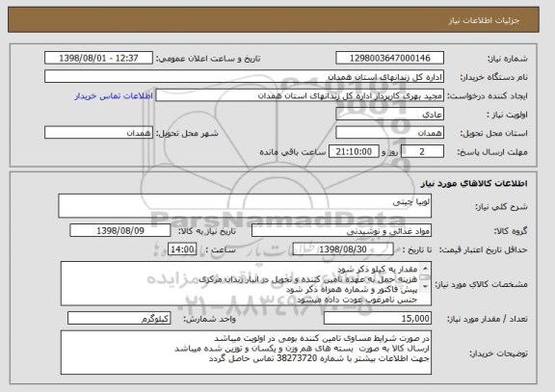The width and height of the screenshot is (555, 392).
Task: Click the public announcement date field 1398/08/01 - 12:37
Action: click(x=98, y=58)
